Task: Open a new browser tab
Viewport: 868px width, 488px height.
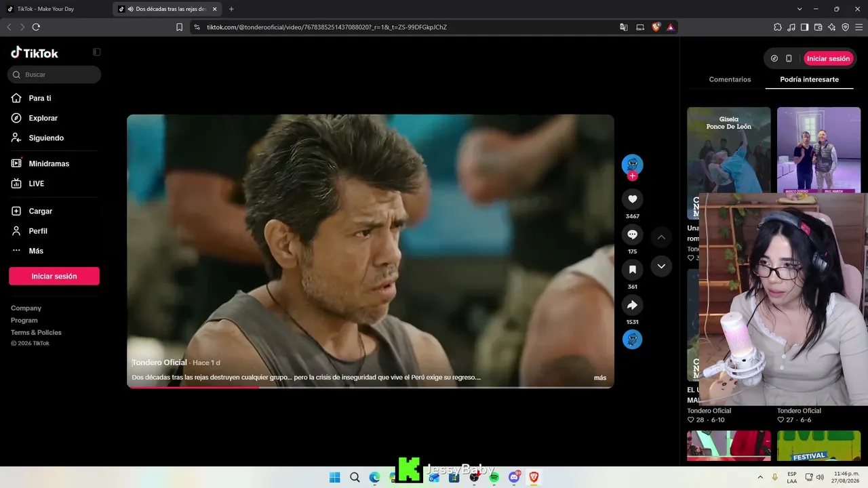Action: pyautogui.click(x=231, y=9)
